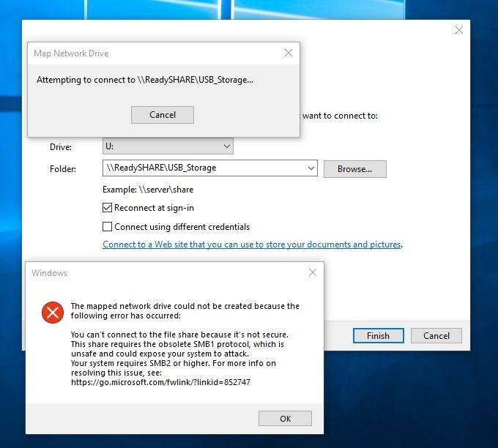Click the Folder: label

63,169
